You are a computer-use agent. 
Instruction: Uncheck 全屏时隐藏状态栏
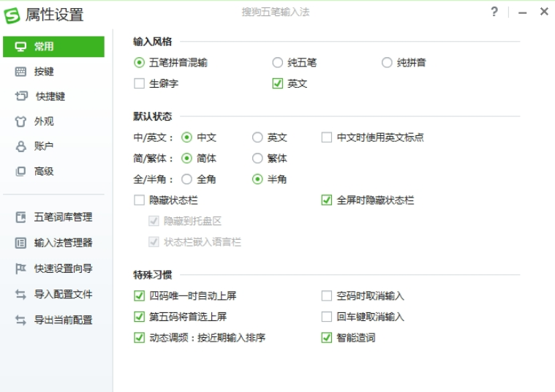[326, 200]
